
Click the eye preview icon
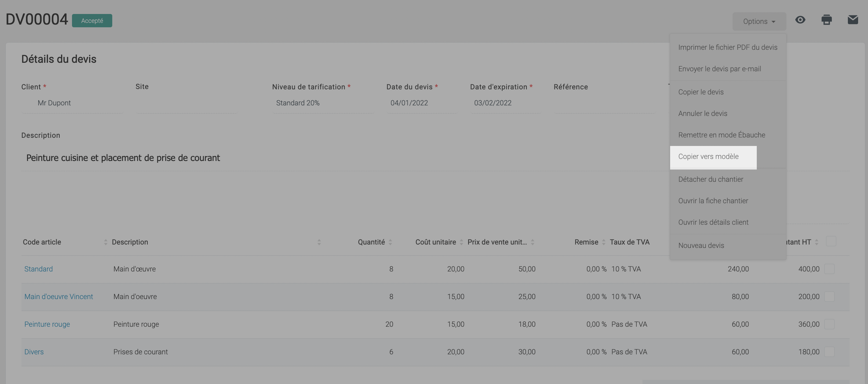tap(800, 20)
